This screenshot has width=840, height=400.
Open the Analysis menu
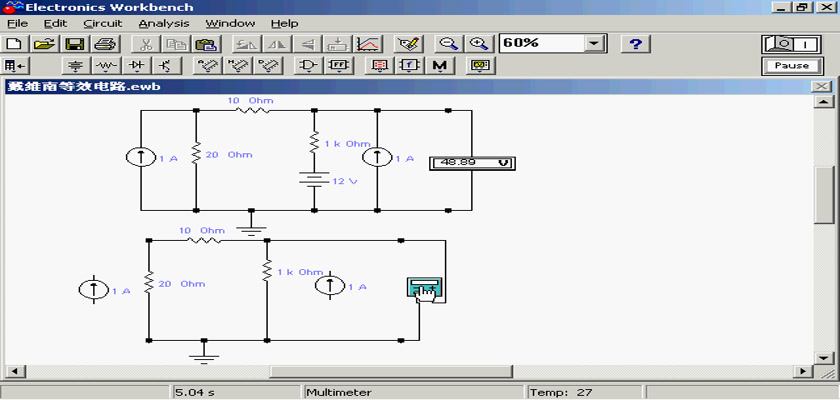[x=164, y=24]
